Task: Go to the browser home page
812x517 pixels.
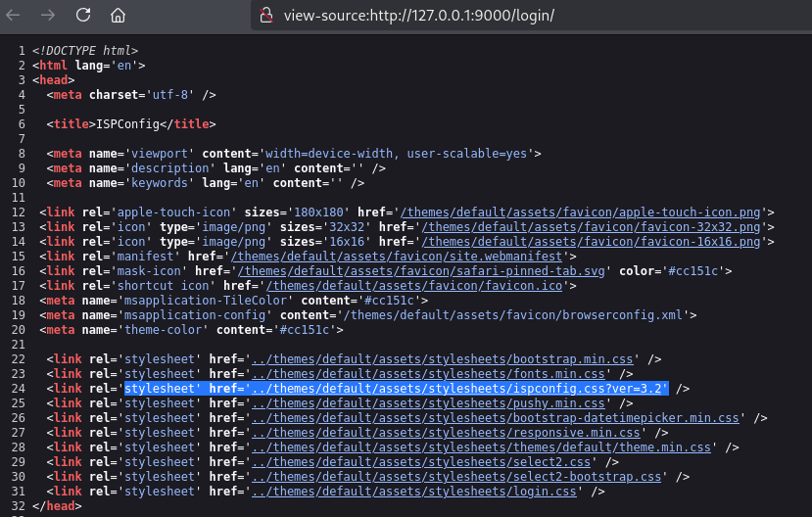Action: click(118, 16)
